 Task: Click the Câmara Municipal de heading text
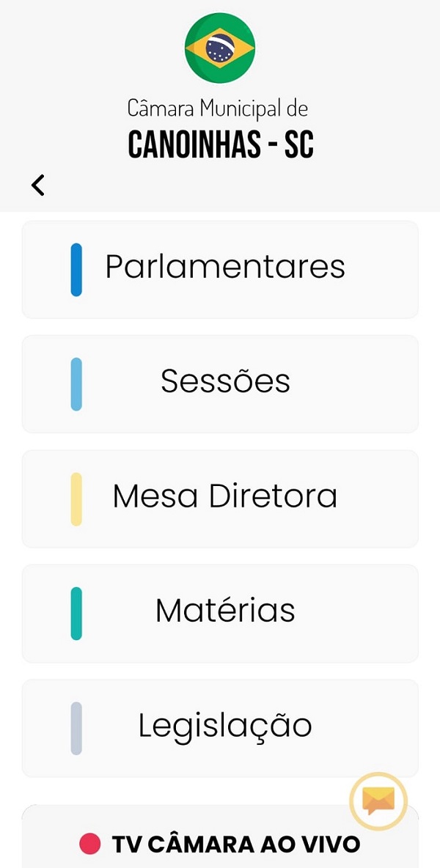218,108
